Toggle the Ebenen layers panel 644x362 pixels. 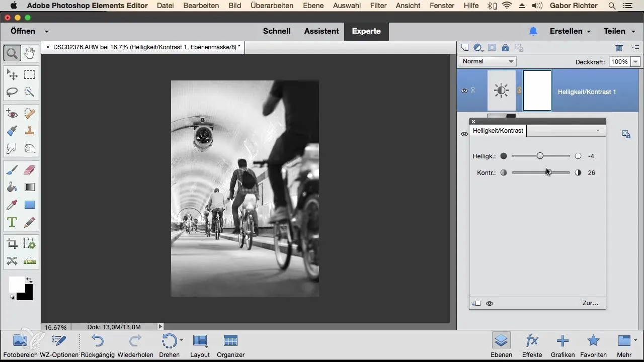[x=501, y=345]
